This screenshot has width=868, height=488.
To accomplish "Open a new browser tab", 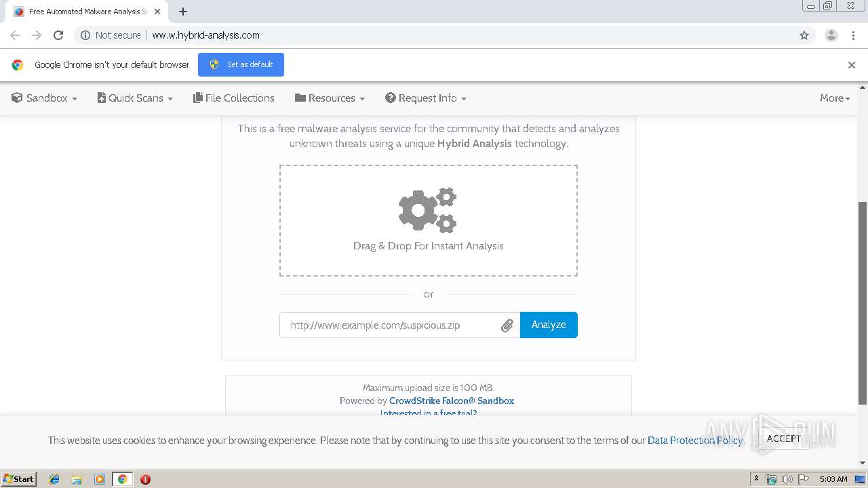I will [183, 12].
